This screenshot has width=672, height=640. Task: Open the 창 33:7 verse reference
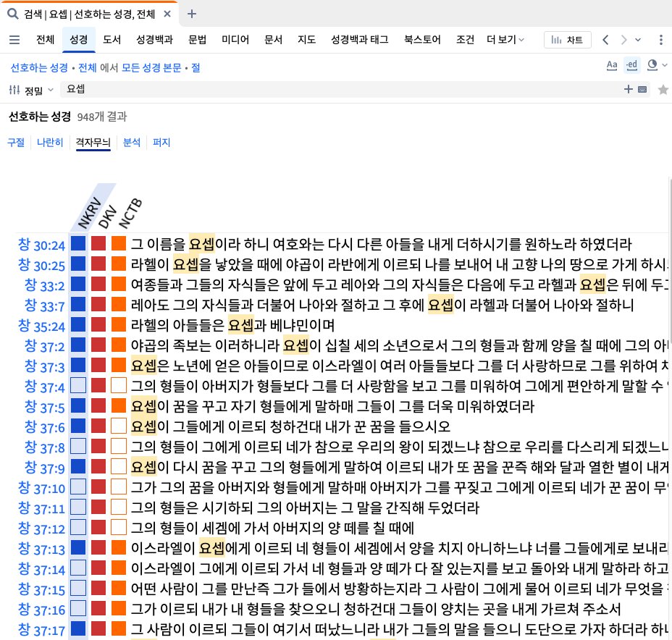[45, 306]
